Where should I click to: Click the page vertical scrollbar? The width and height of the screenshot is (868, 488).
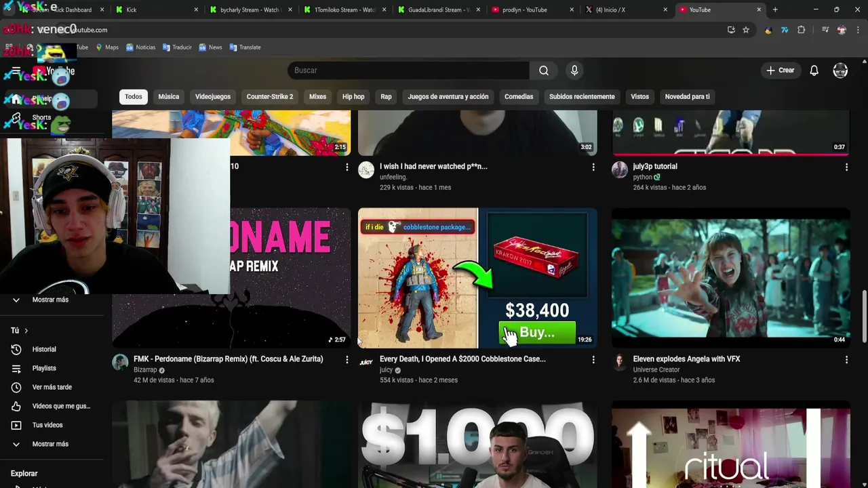point(864,317)
